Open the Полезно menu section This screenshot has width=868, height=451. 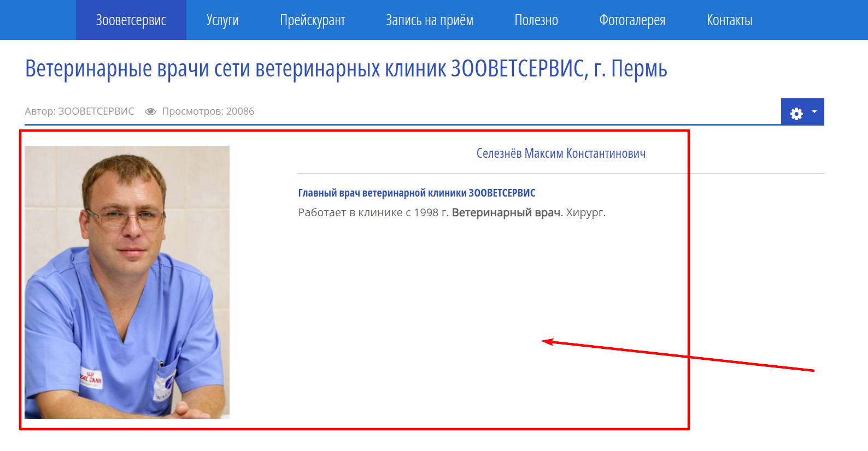pyautogui.click(x=536, y=20)
